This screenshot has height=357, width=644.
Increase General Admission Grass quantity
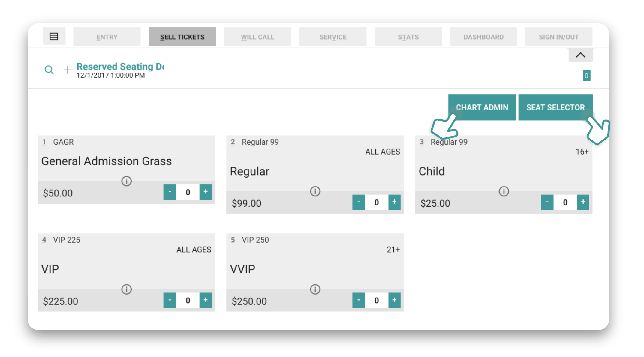(x=206, y=192)
